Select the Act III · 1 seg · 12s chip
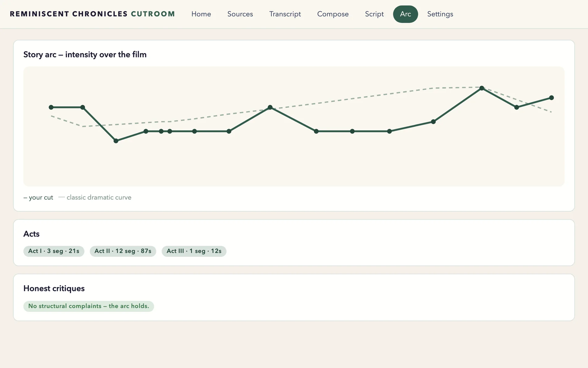Image resolution: width=588 pixels, height=368 pixels. 194,251
